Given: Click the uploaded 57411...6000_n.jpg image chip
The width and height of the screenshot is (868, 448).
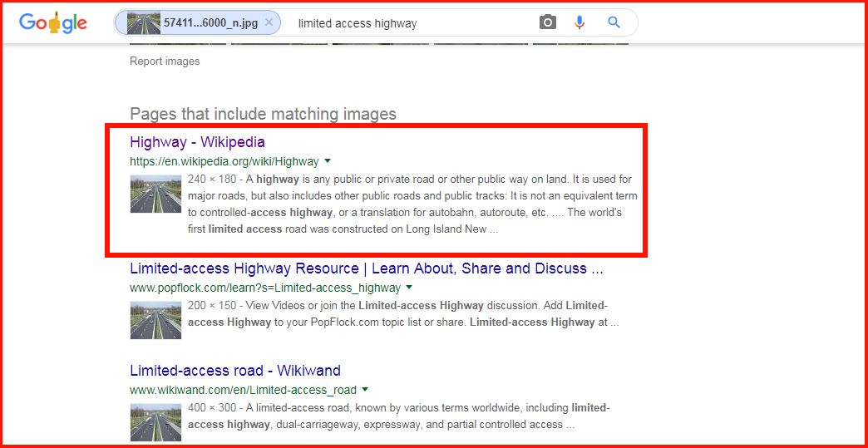Looking at the screenshot, I should click(x=197, y=22).
